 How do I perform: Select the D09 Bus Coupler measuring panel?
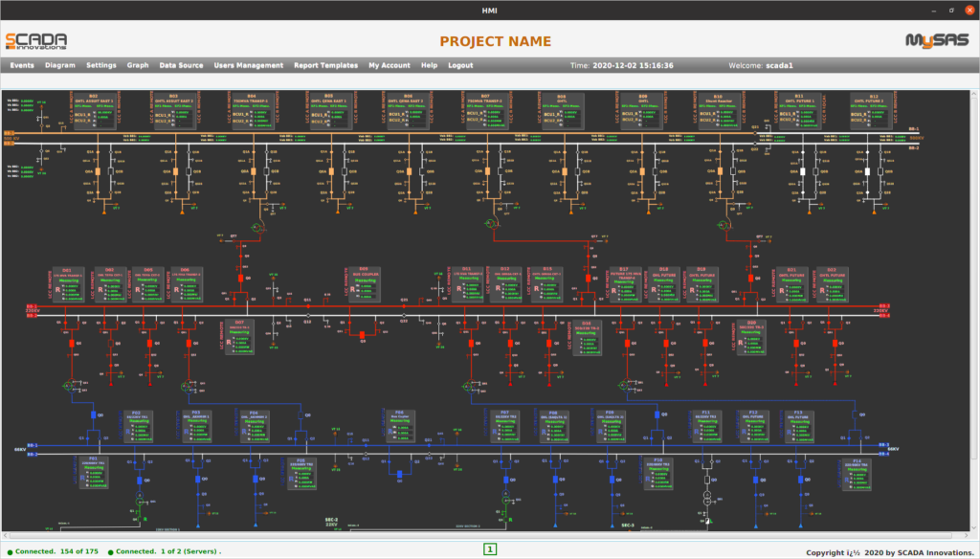pyautogui.click(x=364, y=284)
